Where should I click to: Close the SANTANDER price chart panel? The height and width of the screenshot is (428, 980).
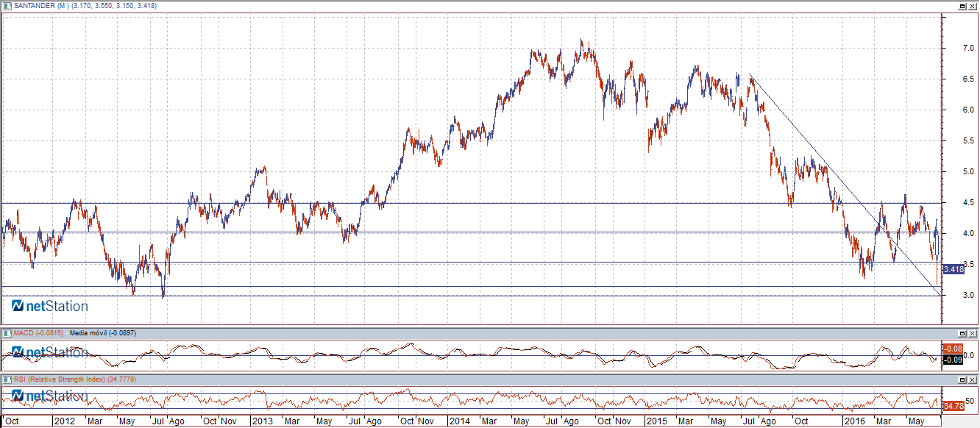[972, 6]
